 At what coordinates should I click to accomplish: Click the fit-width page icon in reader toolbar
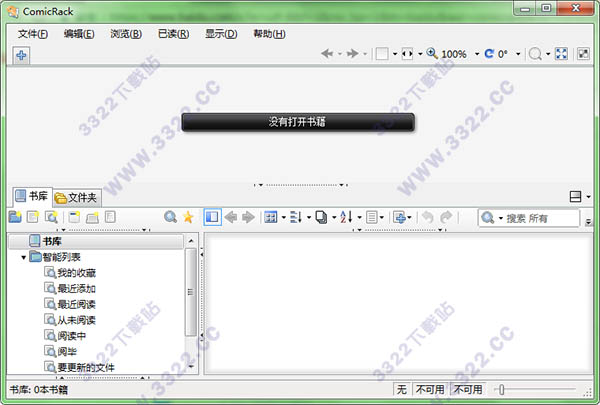[x=407, y=54]
